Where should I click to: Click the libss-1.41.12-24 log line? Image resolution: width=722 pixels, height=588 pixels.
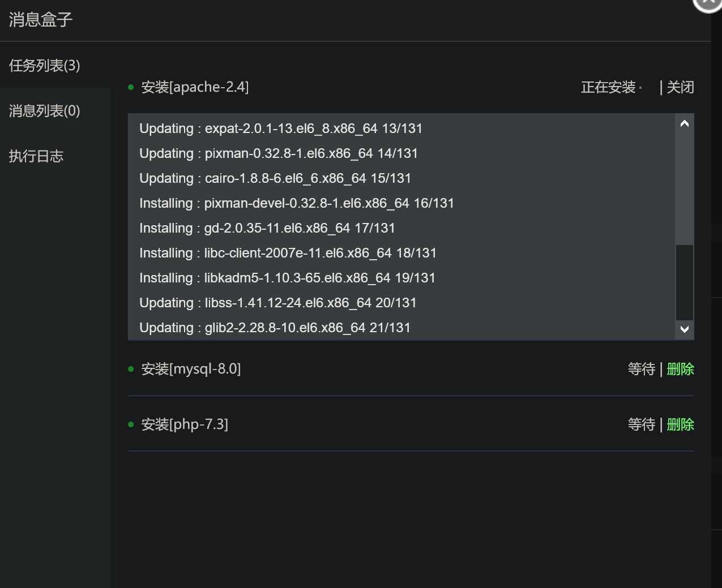[278, 303]
